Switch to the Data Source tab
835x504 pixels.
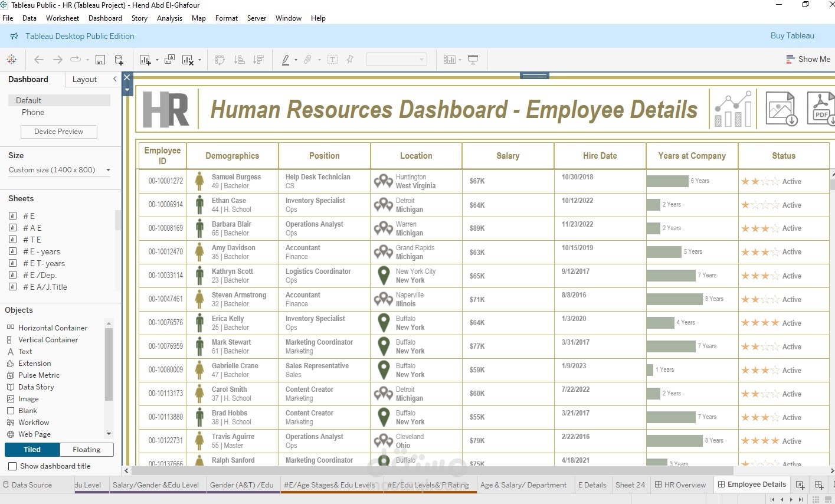(x=27, y=485)
